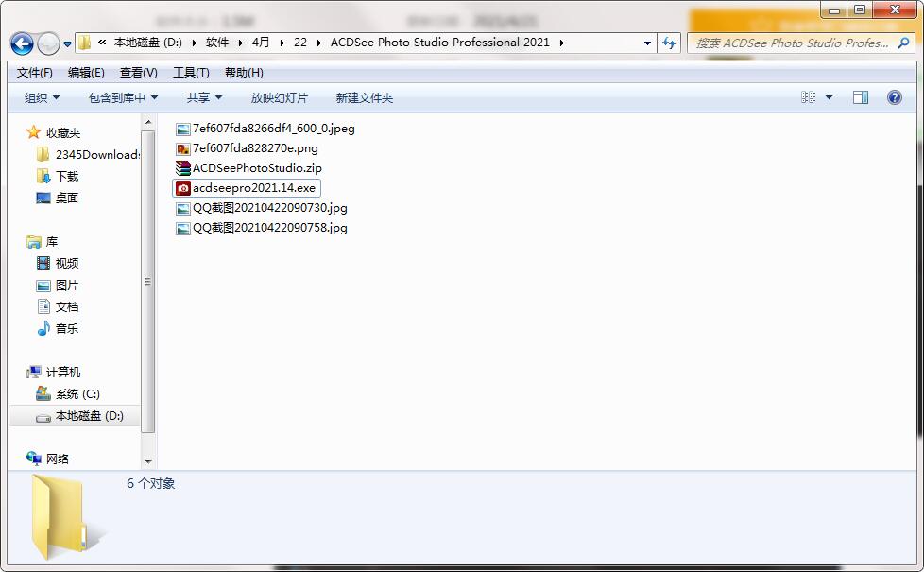This screenshot has height=572, width=924.
Task: Click the QQ截图20210422090730.jpg image icon
Action: [183, 208]
